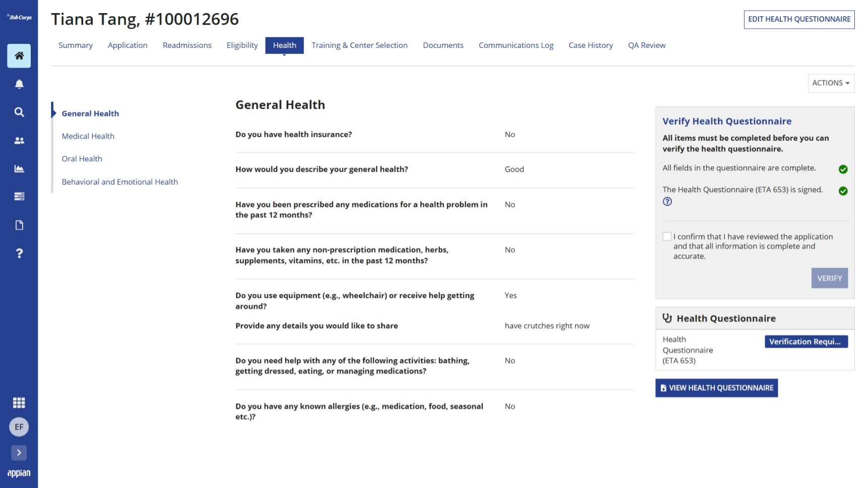
Task: Click the Appian logo
Action: (x=19, y=473)
